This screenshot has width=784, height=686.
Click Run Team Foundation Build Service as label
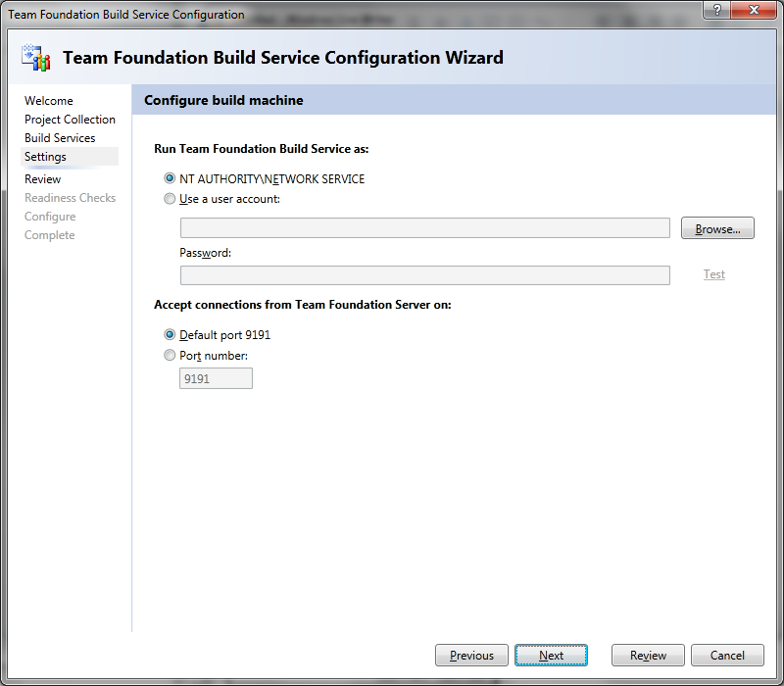coord(261,149)
